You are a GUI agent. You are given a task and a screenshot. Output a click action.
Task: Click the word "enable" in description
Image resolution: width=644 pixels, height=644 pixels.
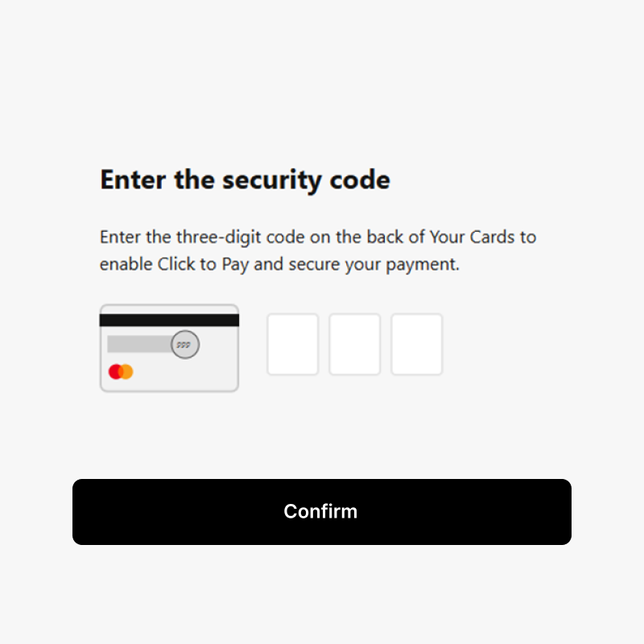point(126,264)
